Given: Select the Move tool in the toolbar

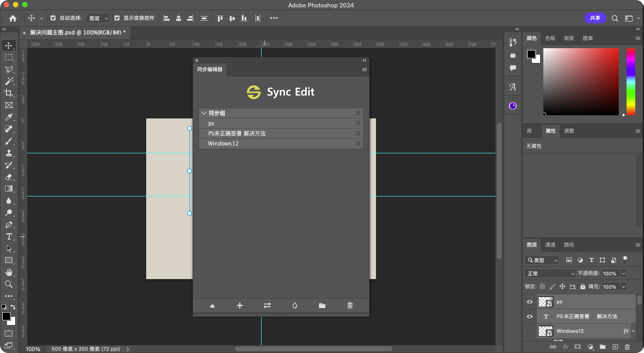Looking at the screenshot, I should pyautogui.click(x=9, y=45).
